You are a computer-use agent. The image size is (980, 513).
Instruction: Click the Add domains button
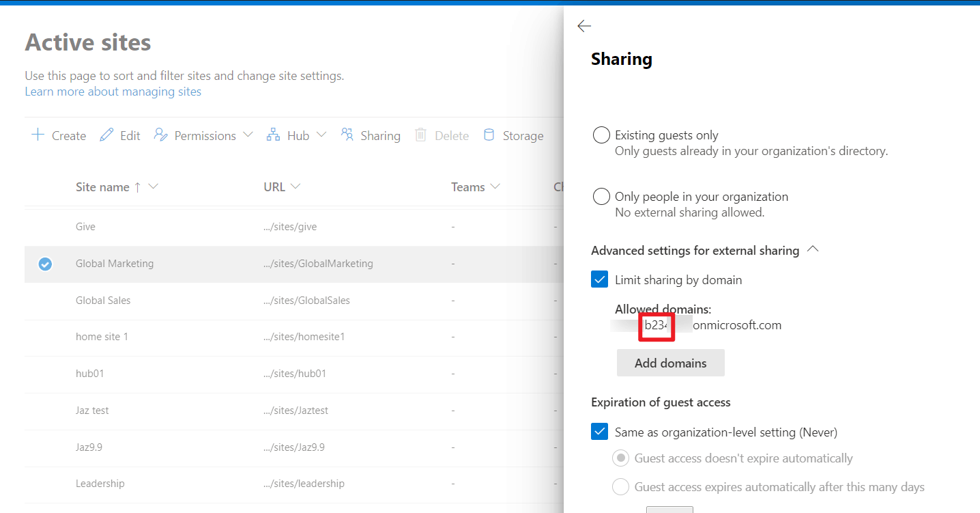click(671, 363)
